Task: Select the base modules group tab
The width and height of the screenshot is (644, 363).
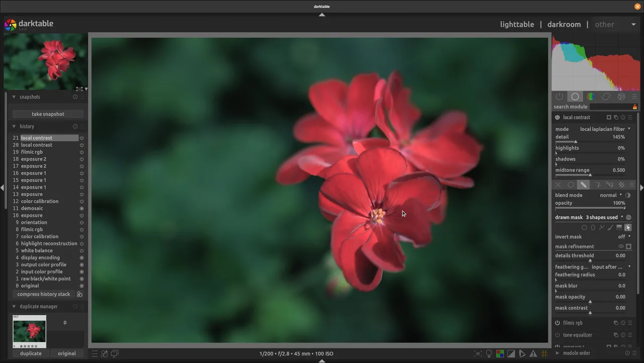Action: 575,97
